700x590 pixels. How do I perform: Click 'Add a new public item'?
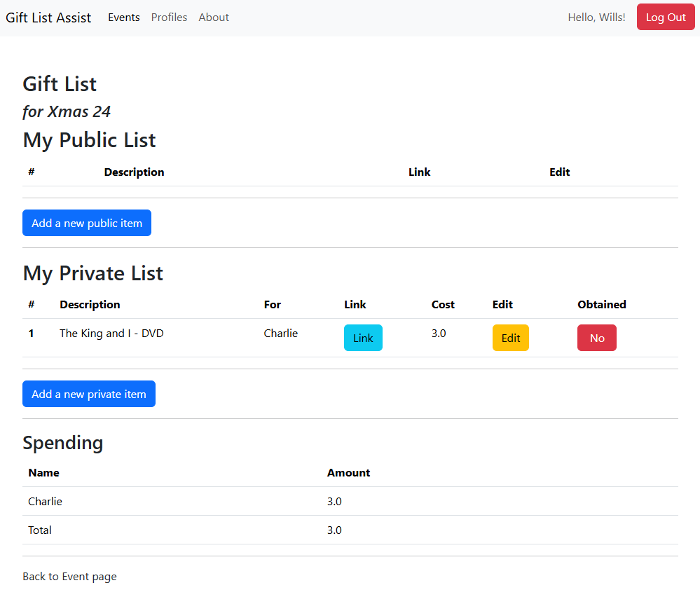tap(87, 223)
